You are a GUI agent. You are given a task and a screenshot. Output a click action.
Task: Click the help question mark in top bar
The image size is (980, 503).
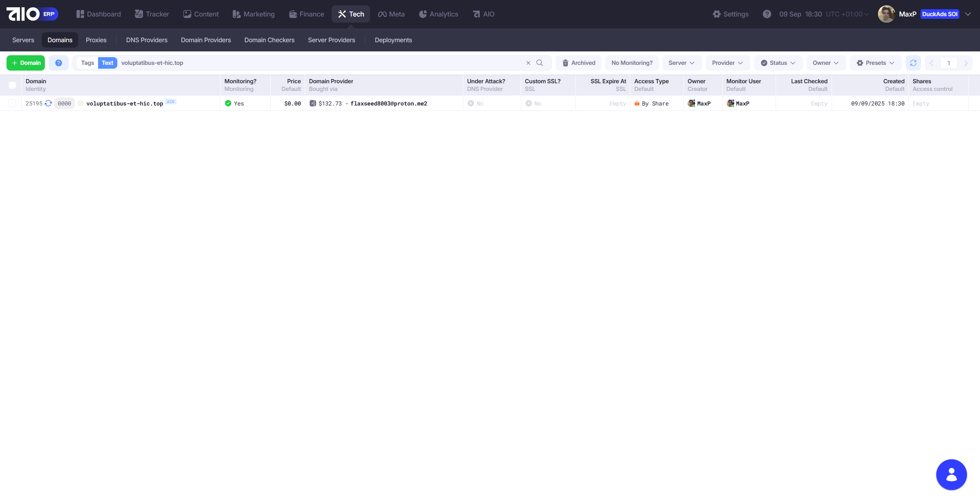point(767,14)
